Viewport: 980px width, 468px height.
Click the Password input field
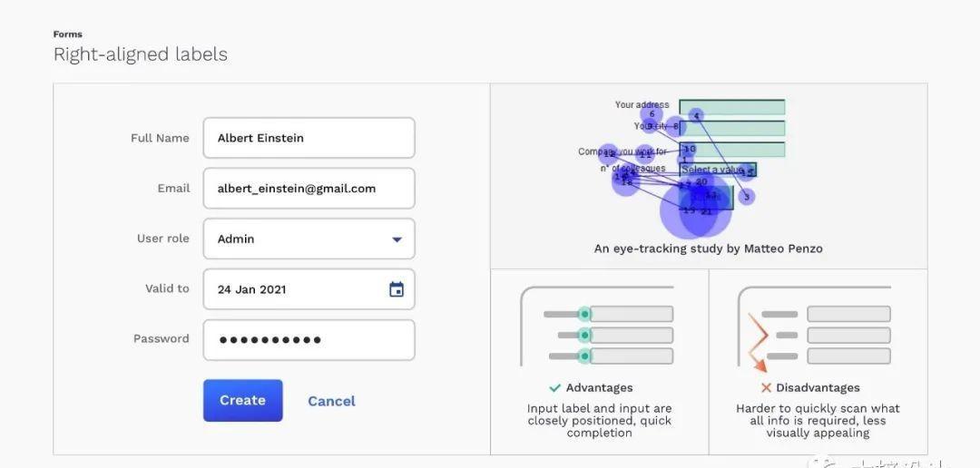(x=309, y=340)
